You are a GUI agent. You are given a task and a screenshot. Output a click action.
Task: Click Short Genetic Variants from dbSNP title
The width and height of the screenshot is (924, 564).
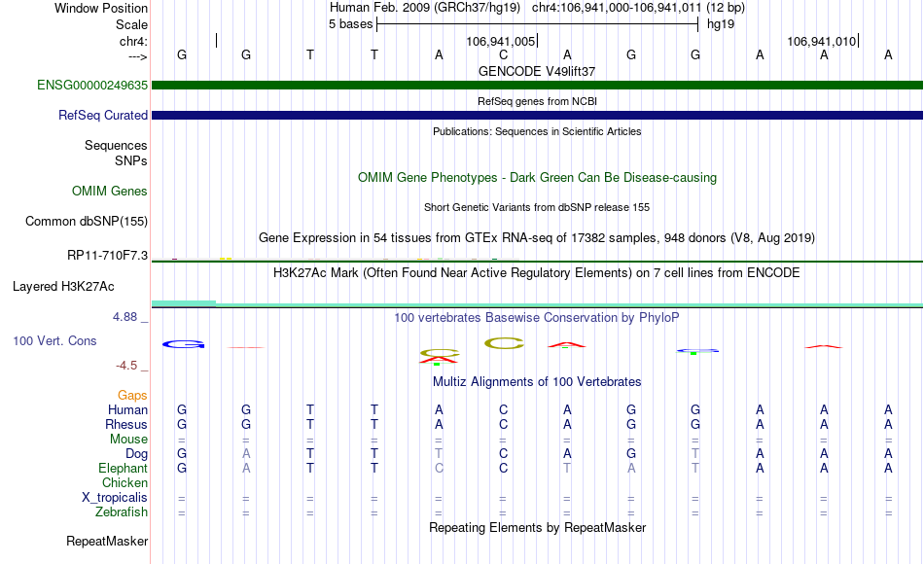(537, 207)
